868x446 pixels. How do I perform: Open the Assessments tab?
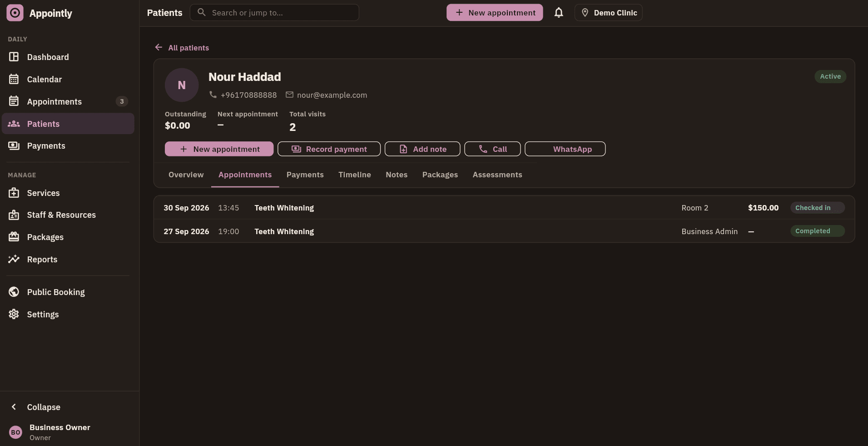point(497,175)
